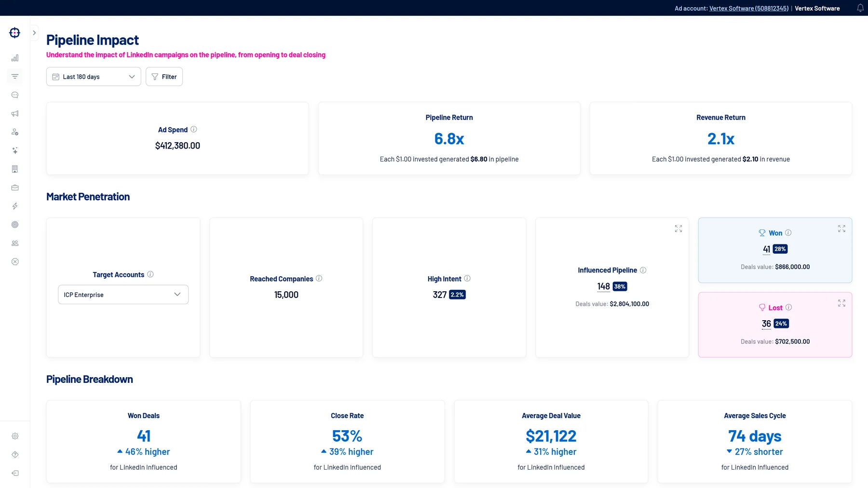The image size is (868, 488).
Task: Click the crosshair app logo in sidebar
Action: click(15, 33)
